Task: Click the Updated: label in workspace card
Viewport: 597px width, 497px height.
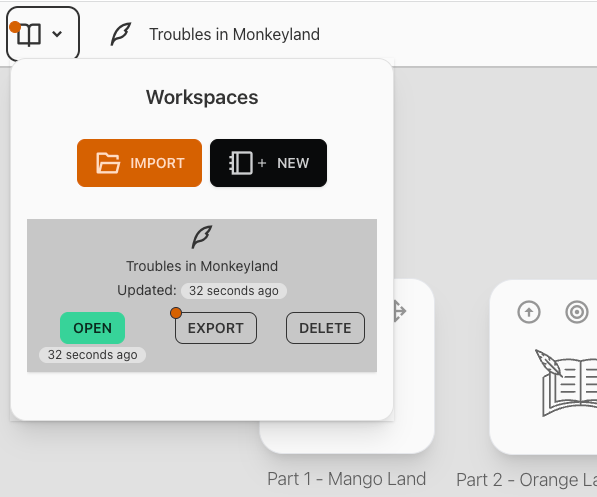Action: (x=147, y=290)
